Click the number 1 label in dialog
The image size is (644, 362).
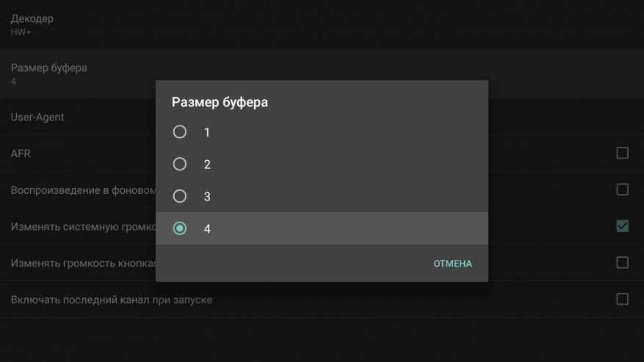click(x=207, y=132)
